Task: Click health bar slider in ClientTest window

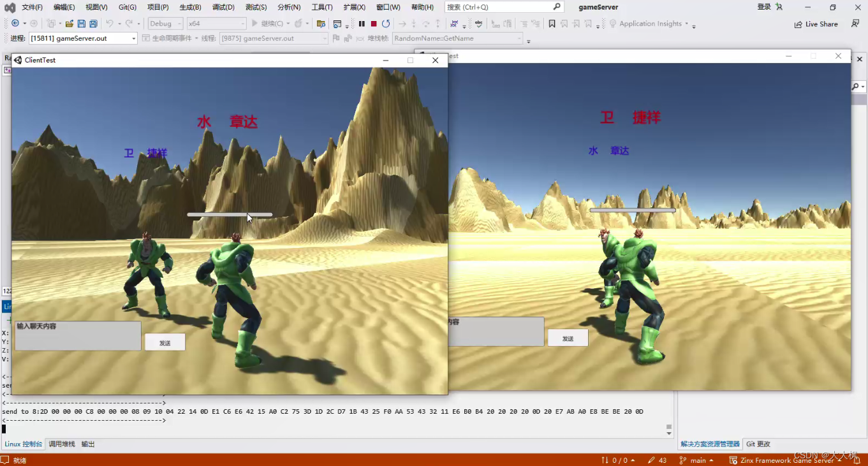Action: coord(230,215)
